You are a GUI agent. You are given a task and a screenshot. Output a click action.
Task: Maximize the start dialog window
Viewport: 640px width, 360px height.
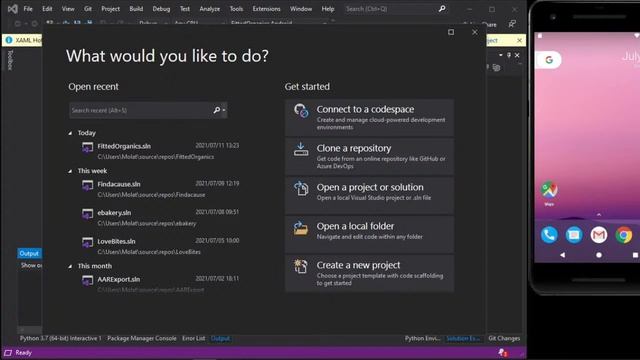click(451, 32)
